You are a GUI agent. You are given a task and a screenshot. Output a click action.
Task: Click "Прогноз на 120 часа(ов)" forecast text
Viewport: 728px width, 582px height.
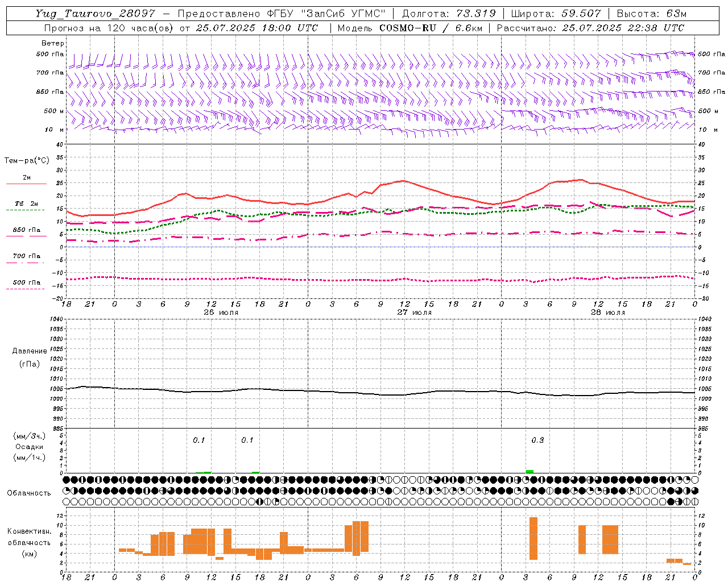pos(109,28)
